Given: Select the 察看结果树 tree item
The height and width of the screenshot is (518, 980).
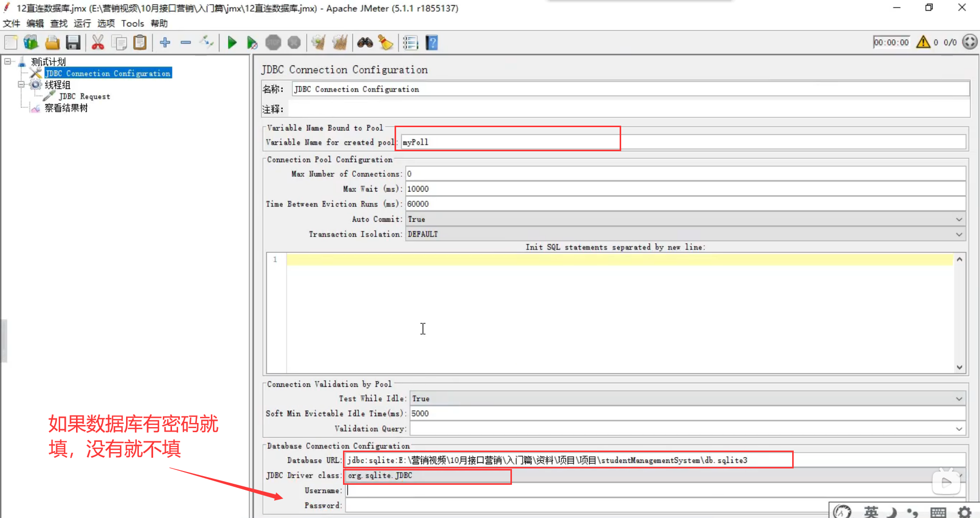Looking at the screenshot, I should (x=66, y=108).
